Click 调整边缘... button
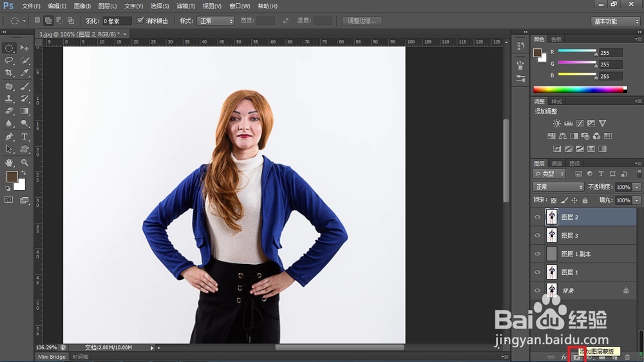 point(362,21)
